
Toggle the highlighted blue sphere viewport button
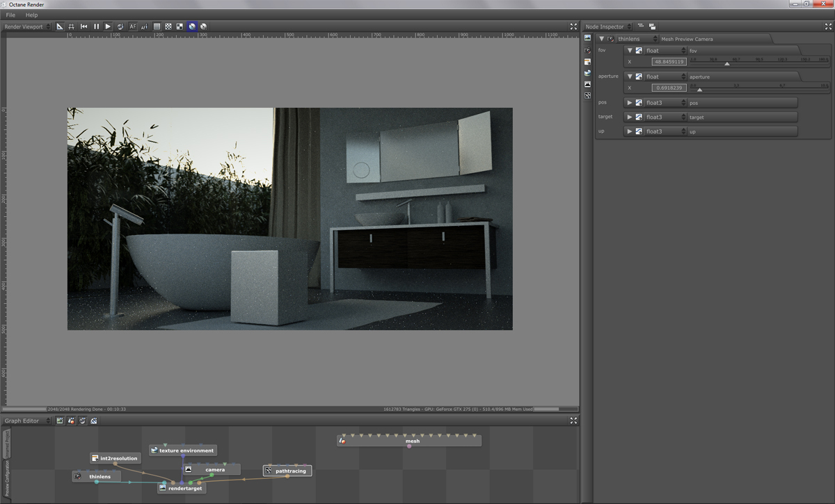pos(191,26)
